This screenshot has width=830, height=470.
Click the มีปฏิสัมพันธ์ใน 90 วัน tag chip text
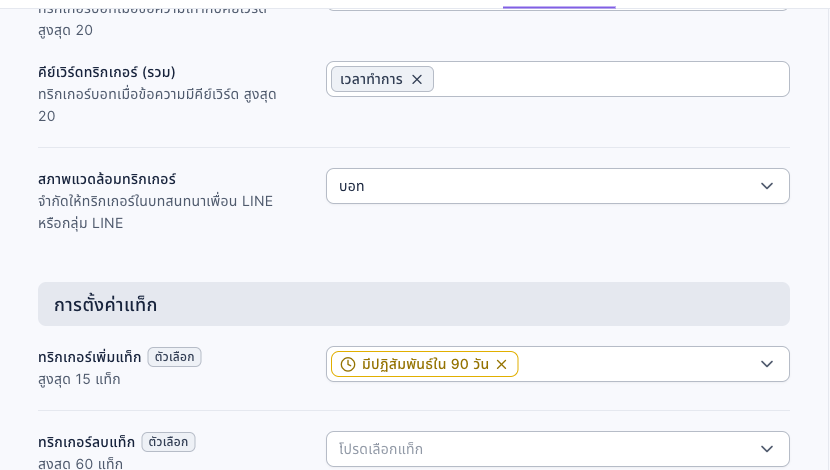click(425, 364)
